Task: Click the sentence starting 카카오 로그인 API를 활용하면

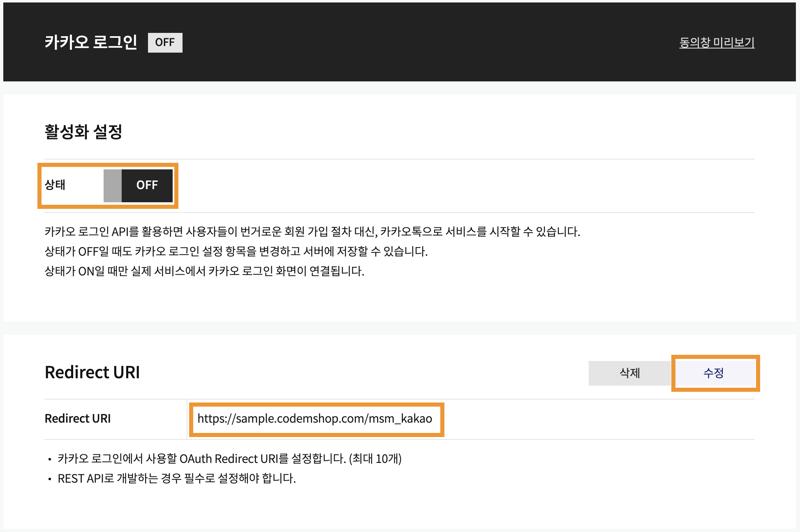Action: coord(312,232)
